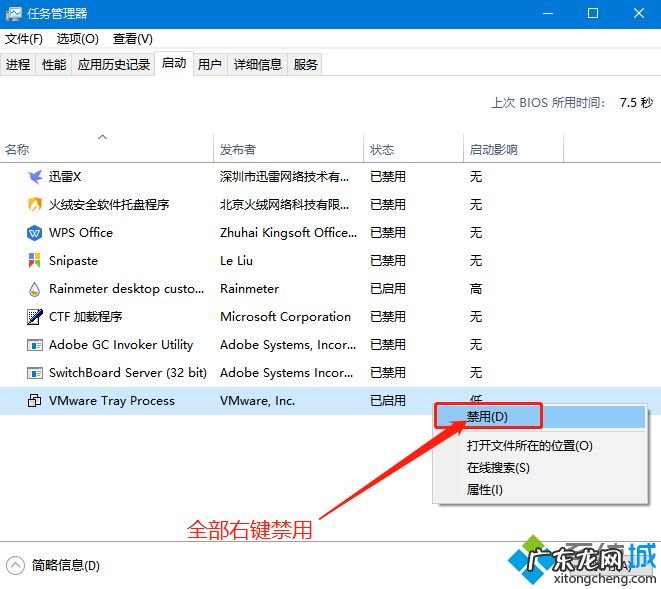Click publisher 深圳市迅雷网络技术有...
661x589 pixels.
point(284,177)
